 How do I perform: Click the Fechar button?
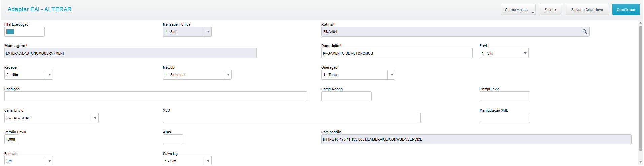tap(550, 10)
